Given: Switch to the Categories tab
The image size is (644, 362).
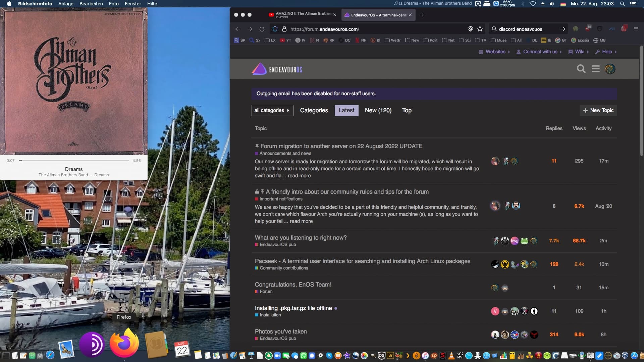Looking at the screenshot, I should (x=314, y=110).
